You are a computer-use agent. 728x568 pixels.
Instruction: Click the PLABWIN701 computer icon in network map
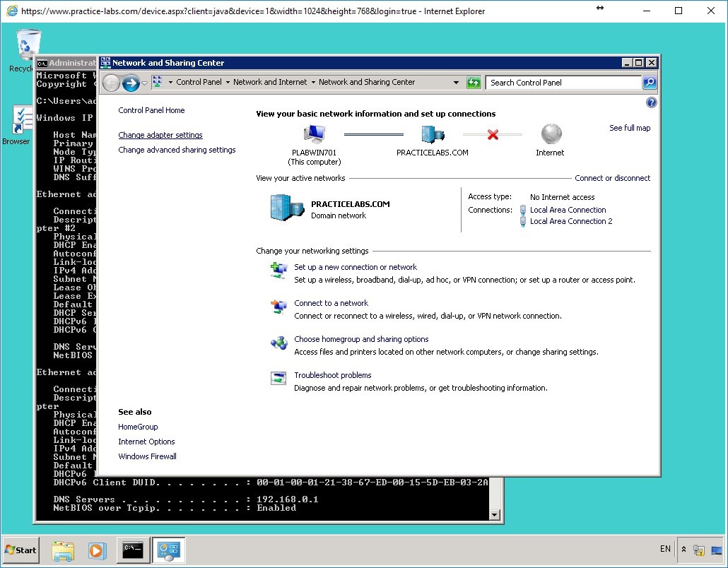(x=314, y=132)
